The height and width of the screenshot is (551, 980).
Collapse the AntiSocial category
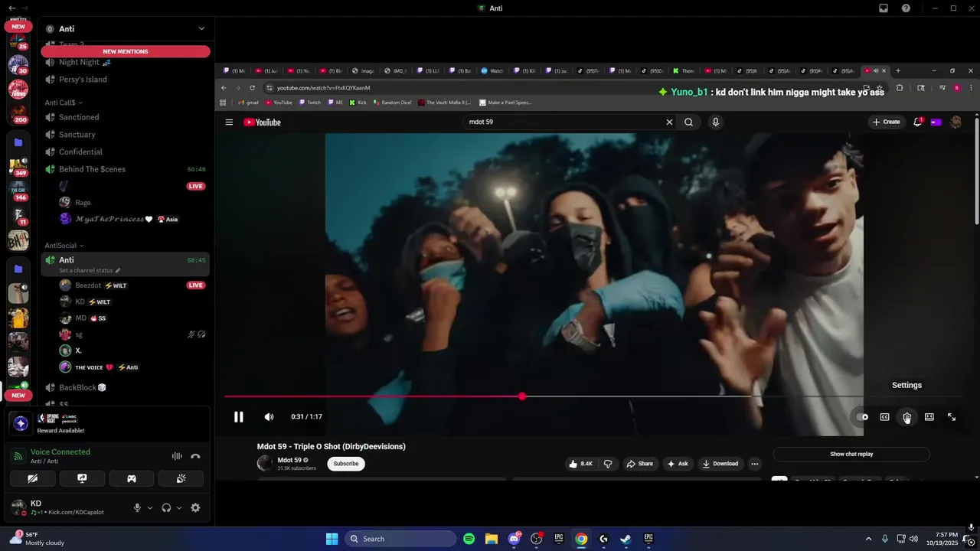[x=64, y=246]
